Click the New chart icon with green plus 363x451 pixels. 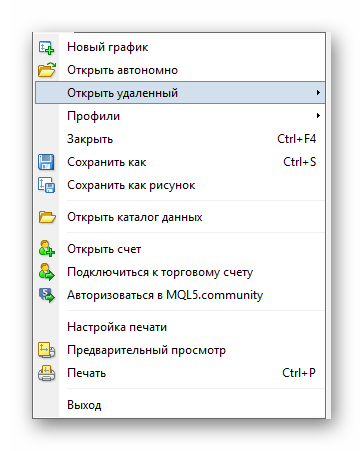click(x=46, y=47)
